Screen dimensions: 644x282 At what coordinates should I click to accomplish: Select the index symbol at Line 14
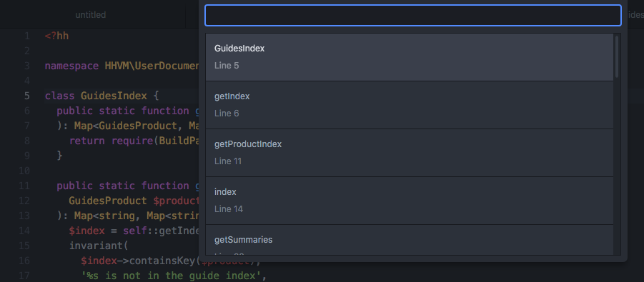coord(410,201)
